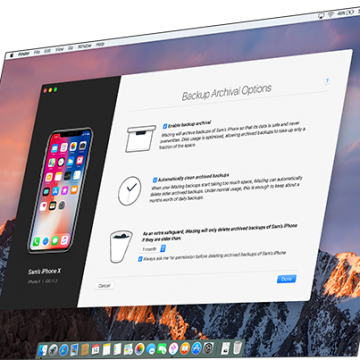Open the Photos app in dock
This screenshot has height=360, width=360.
click(x=139, y=349)
